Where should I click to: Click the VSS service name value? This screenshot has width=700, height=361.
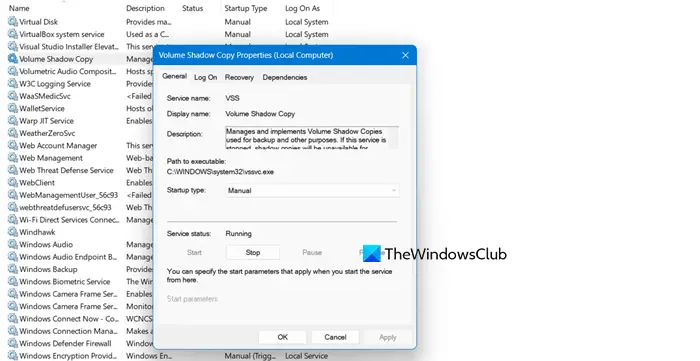232,98
